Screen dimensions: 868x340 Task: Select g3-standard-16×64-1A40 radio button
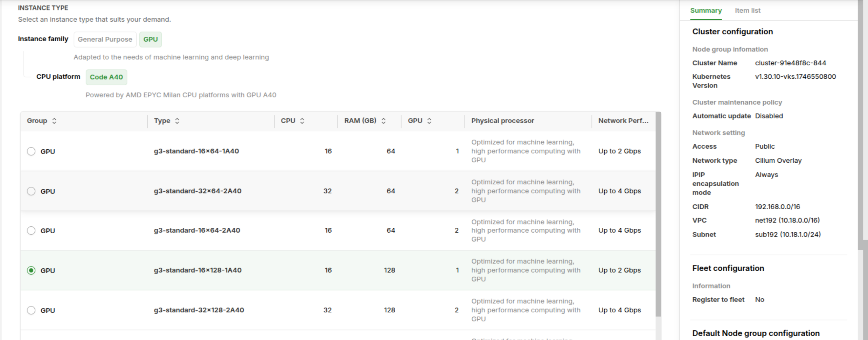tap(31, 151)
